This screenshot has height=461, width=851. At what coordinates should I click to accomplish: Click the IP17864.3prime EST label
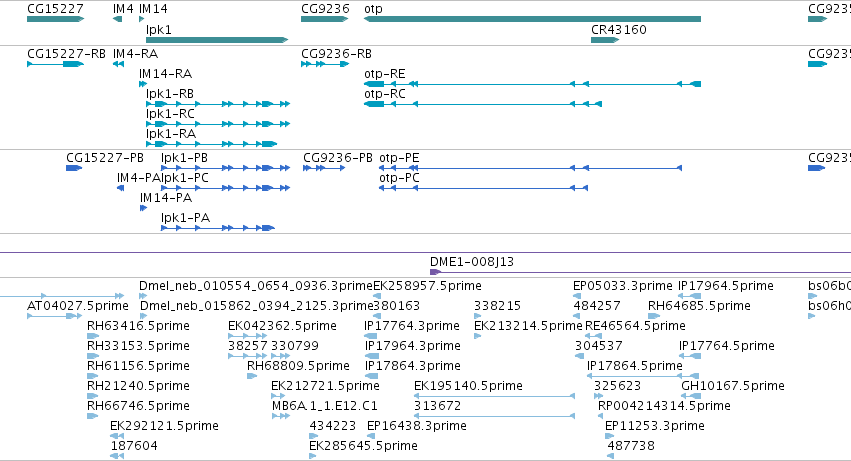412,367
